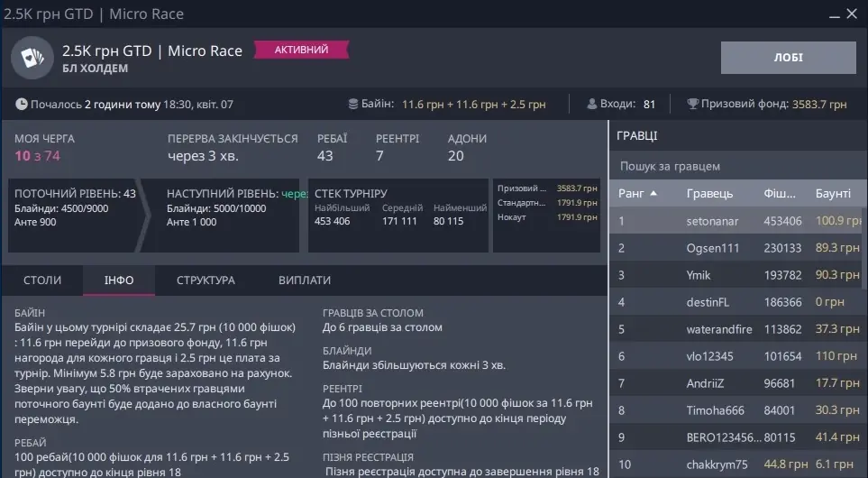Select the ІНФО tab

click(x=119, y=280)
